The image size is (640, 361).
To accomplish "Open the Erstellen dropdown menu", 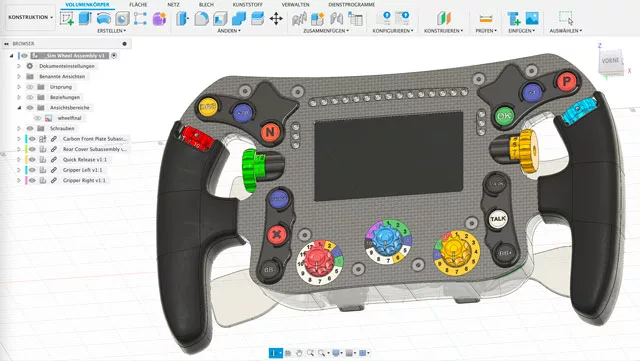I will 111,31.
